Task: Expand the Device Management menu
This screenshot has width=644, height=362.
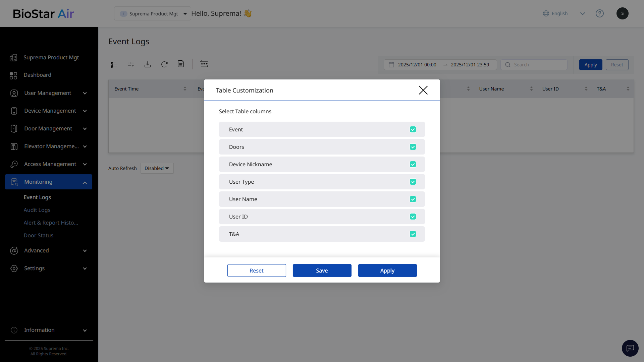Action: coord(50,111)
